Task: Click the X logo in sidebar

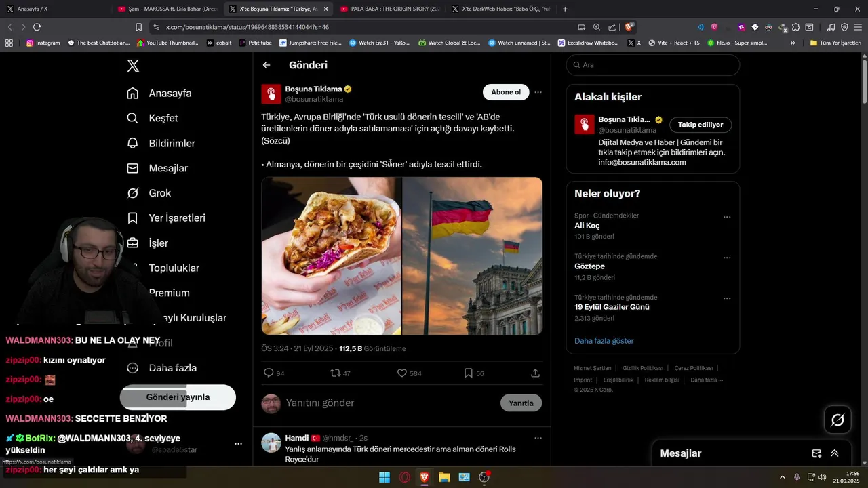Action: point(133,66)
